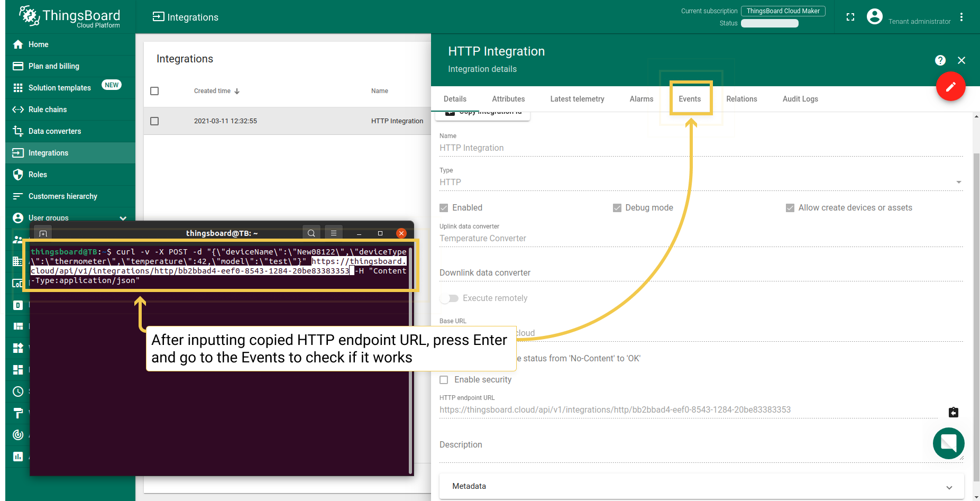Select the HTTP Integration table row name
This screenshot has width=980, height=501.
[x=397, y=121]
